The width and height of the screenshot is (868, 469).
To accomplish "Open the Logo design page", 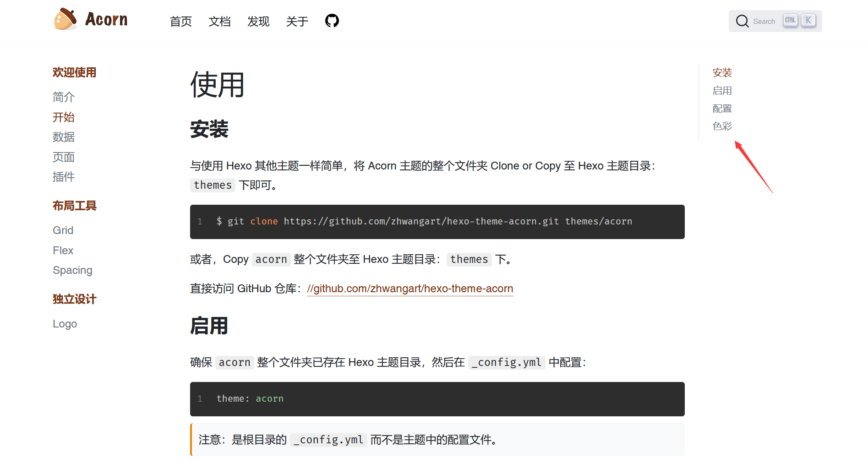I will (x=65, y=324).
